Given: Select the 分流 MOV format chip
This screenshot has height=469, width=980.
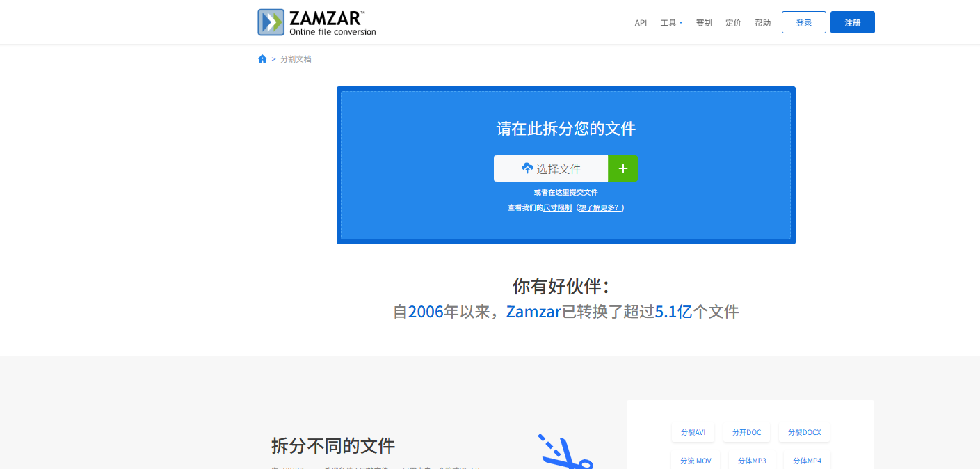Looking at the screenshot, I should [x=696, y=461].
